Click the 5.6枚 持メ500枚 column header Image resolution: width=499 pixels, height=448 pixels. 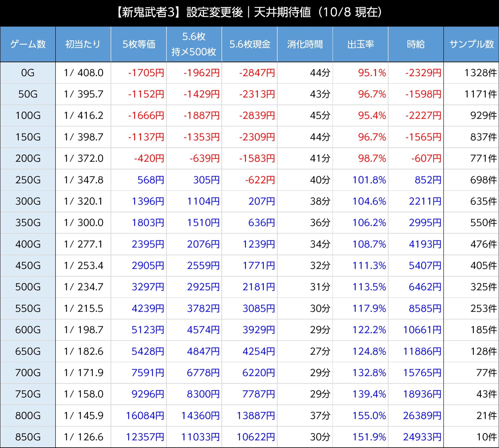tap(194, 44)
